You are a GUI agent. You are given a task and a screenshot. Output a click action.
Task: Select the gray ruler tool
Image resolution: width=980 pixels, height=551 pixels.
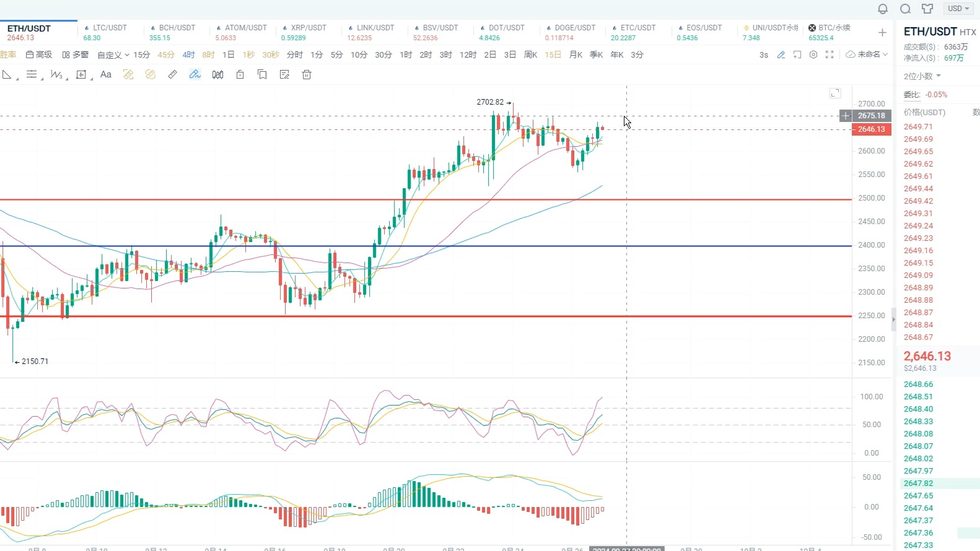pos(173,74)
